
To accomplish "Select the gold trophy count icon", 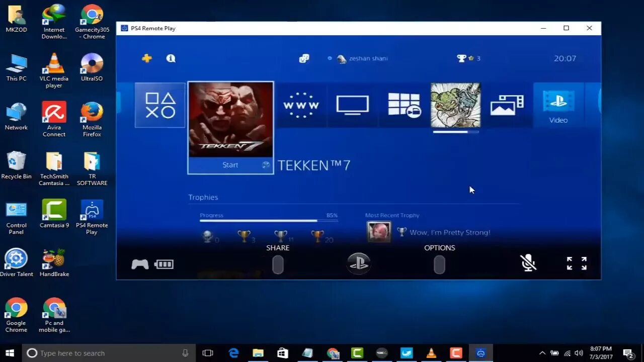I will [244, 236].
